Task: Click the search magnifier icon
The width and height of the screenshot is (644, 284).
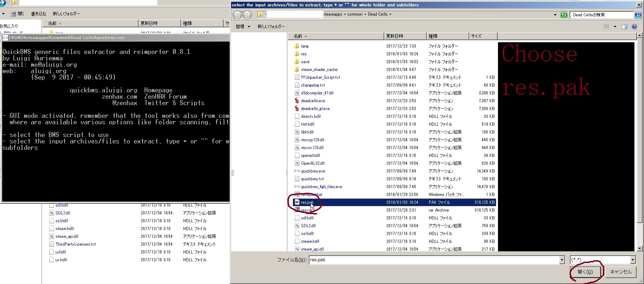Action: click(638, 15)
